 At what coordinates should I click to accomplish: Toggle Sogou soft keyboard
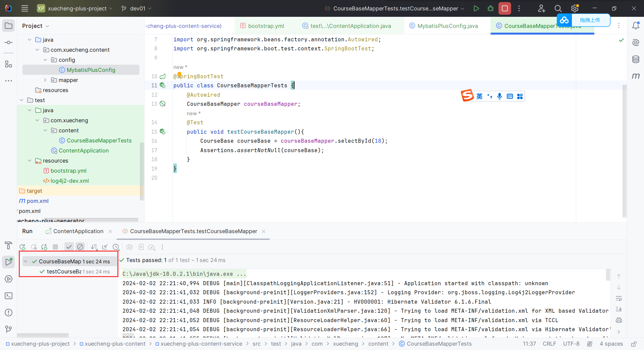[510, 96]
